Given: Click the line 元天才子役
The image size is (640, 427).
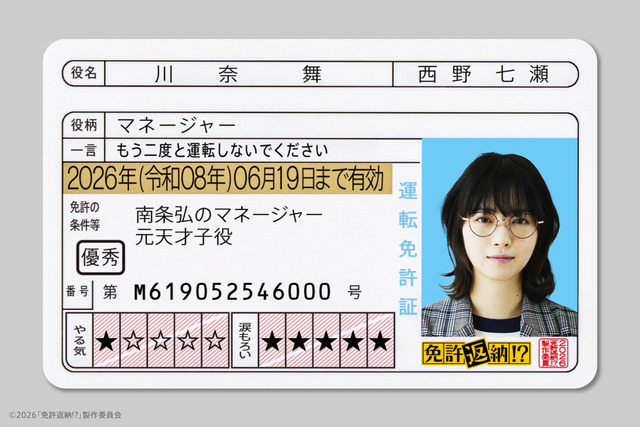Looking at the screenshot, I should 184,237.
